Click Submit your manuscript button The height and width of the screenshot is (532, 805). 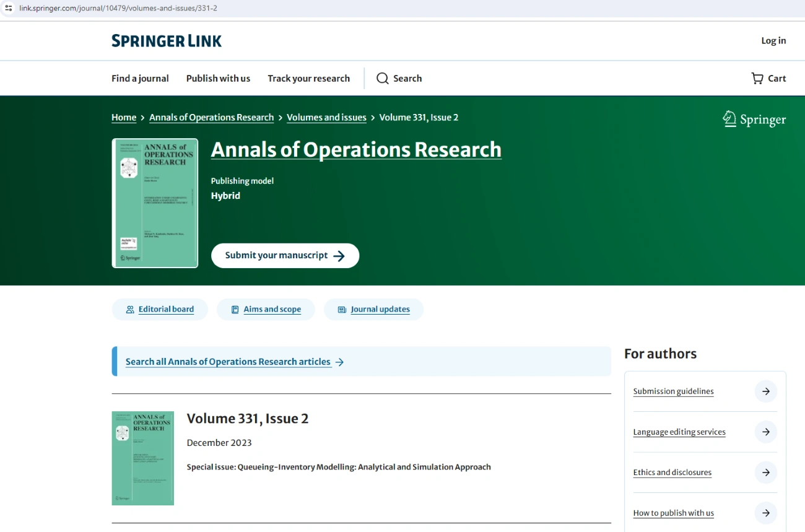point(285,256)
